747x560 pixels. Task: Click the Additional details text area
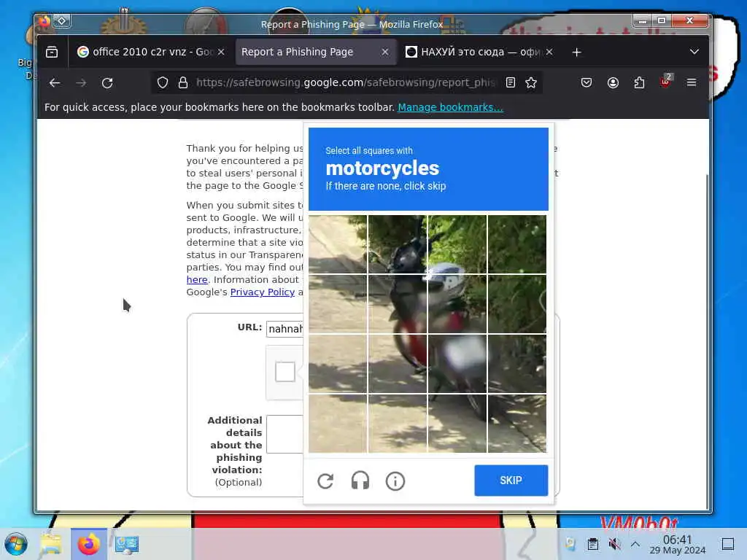pos(285,435)
